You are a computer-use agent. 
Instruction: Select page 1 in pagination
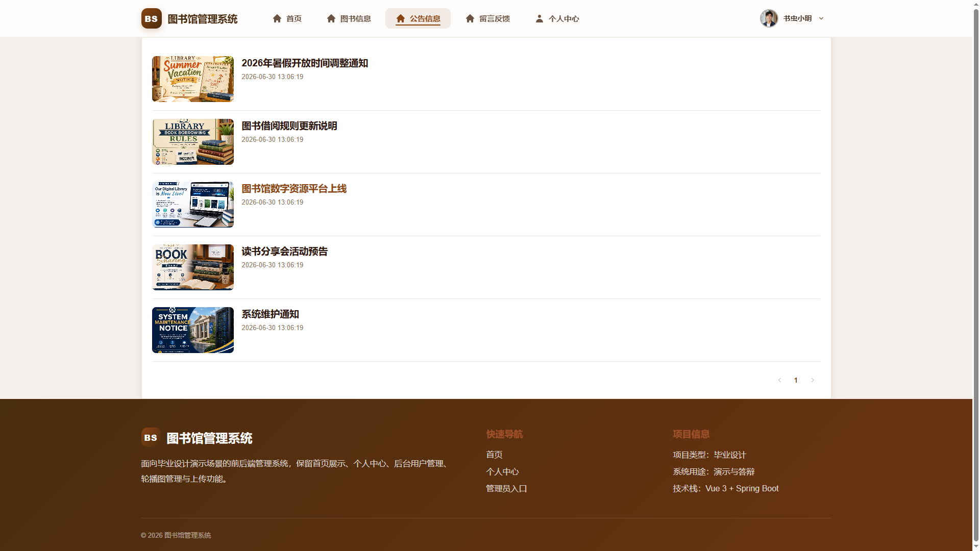point(796,380)
